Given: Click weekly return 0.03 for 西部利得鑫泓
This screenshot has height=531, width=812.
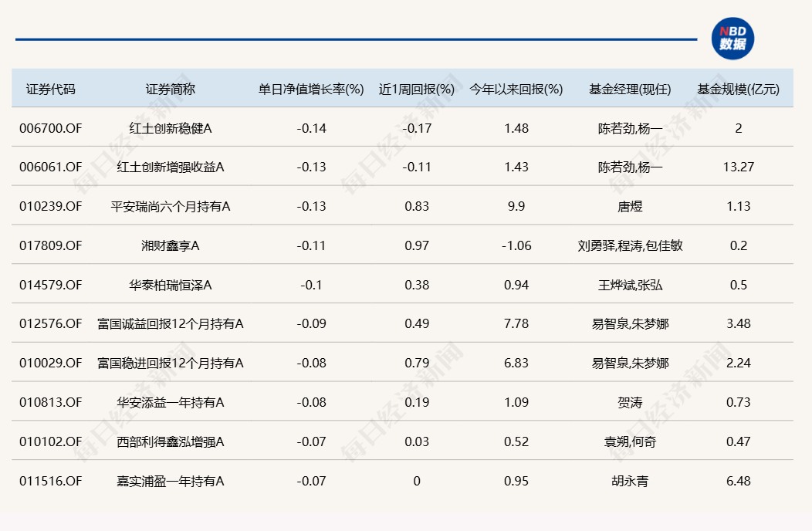Looking at the screenshot, I should [417, 442].
